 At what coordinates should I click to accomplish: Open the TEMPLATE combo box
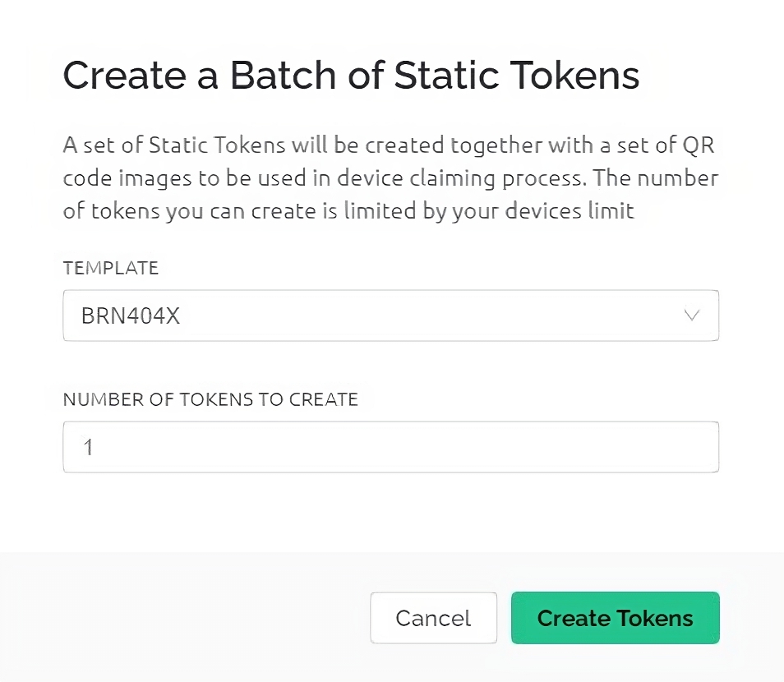click(390, 316)
